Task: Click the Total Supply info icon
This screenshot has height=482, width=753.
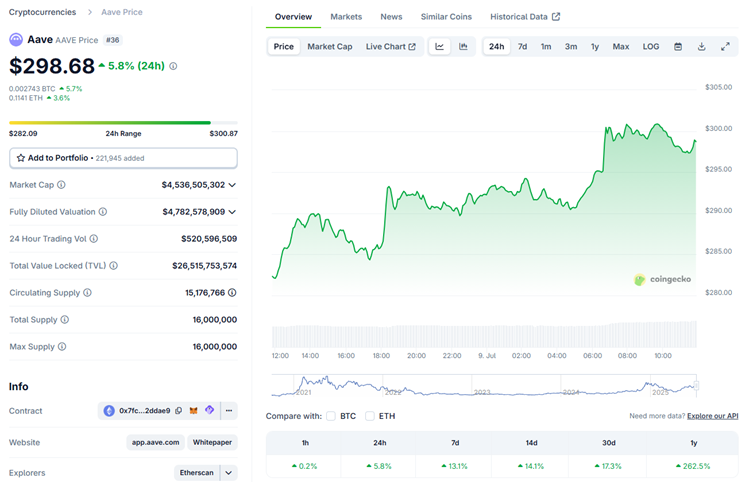Action: [x=65, y=319]
